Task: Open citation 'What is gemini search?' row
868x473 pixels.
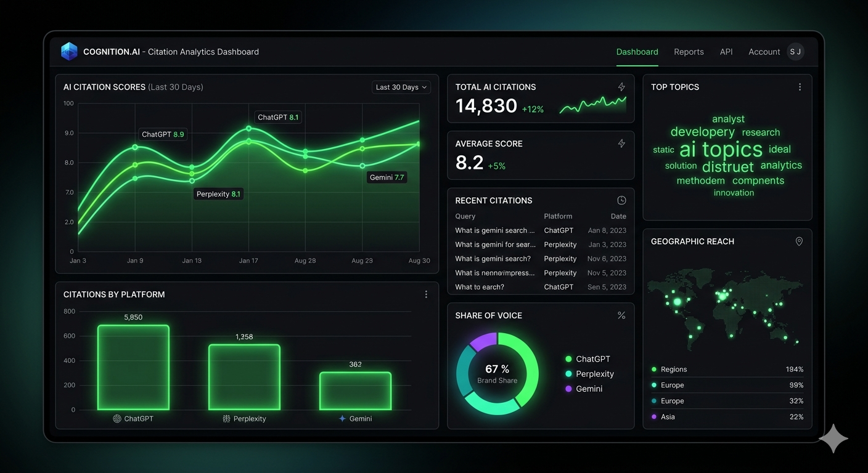Action: pyautogui.click(x=541, y=259)
